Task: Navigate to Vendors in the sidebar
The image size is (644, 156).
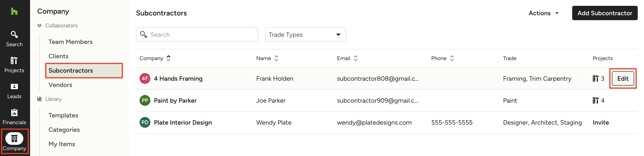Action: [x=60, y=85]
